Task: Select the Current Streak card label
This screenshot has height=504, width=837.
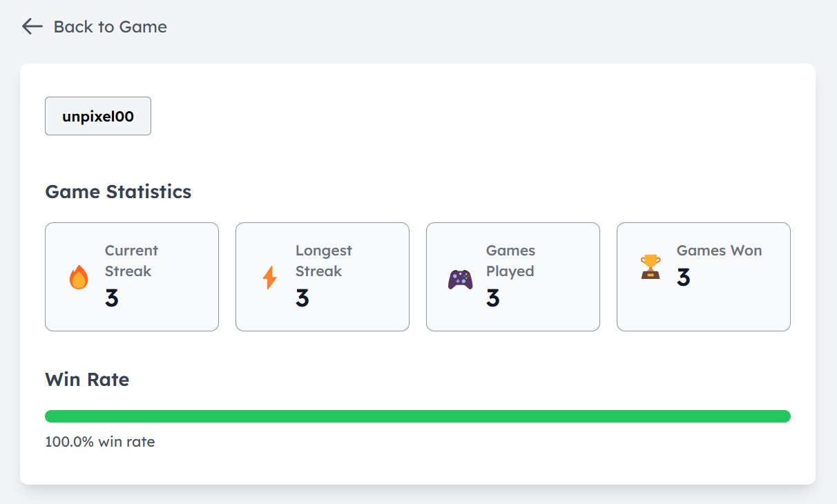Action: [x=131, y=261]
